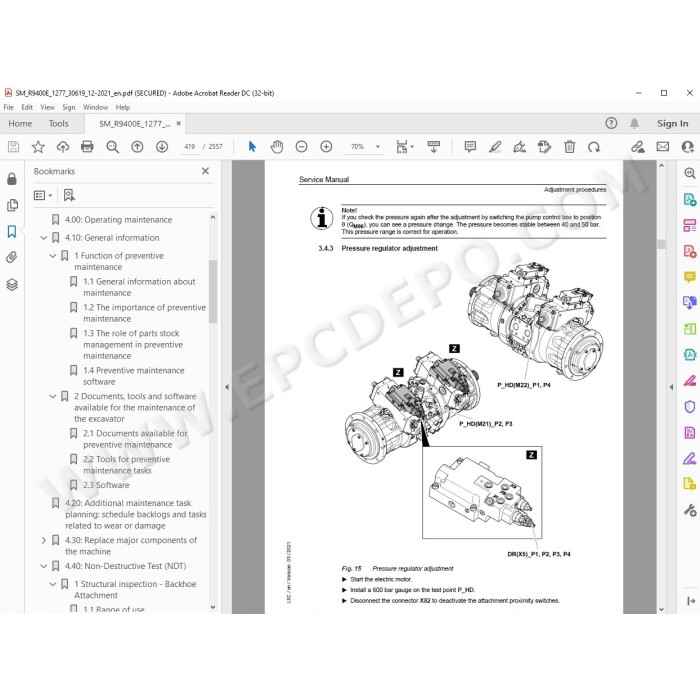
Task: Collapse the 4.10: General information bookmark
Action: tap(44, 238)
